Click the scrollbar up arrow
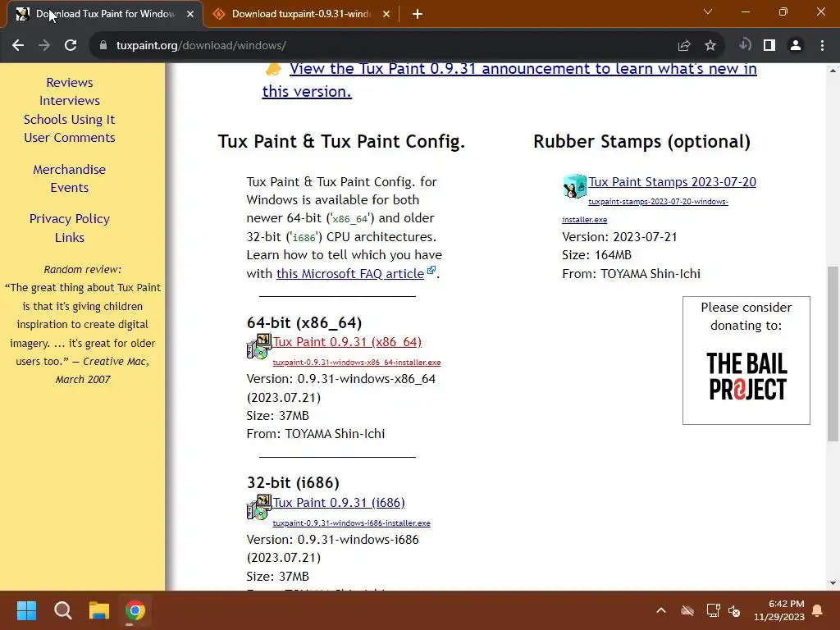Viewport: 840px width, 630px height. point(833,71)
